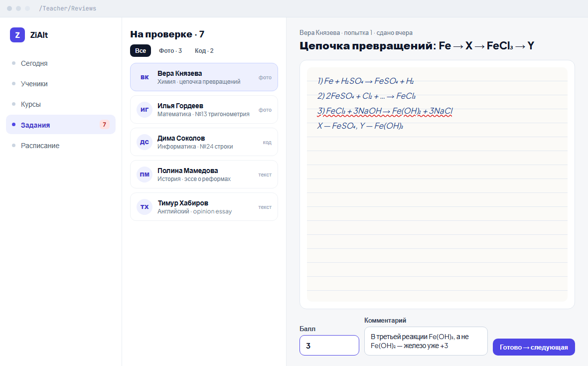
Task: Click the answer line X — FeSO₄, Y — Fe(OH)₃
Action: pyautogui.click(x=360, y=126)
